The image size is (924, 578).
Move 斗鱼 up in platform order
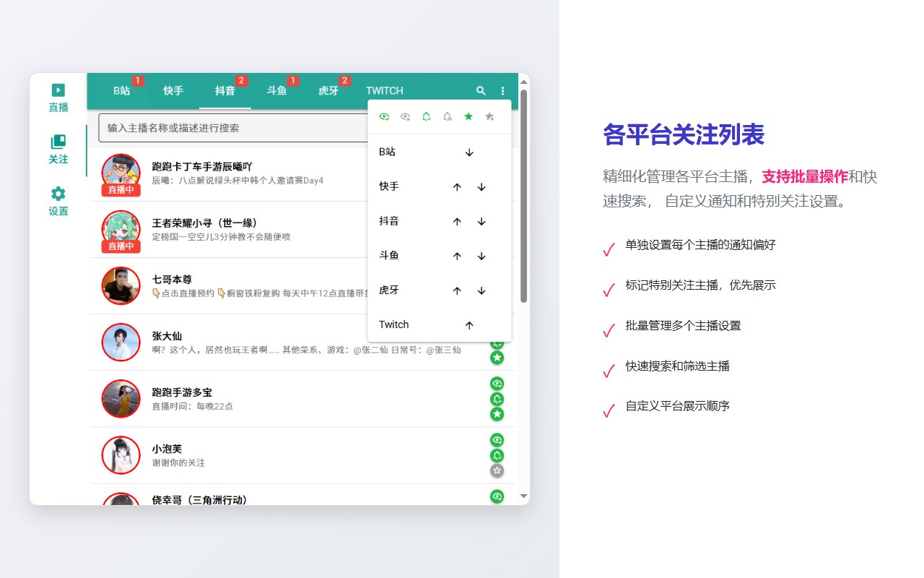(457, 256)
